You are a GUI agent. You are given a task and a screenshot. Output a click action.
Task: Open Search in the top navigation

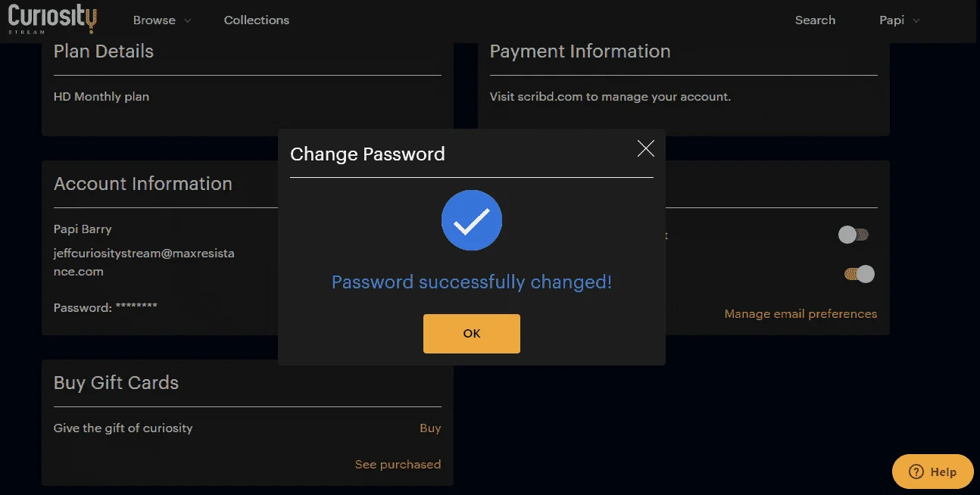click(x=815, y=20)
